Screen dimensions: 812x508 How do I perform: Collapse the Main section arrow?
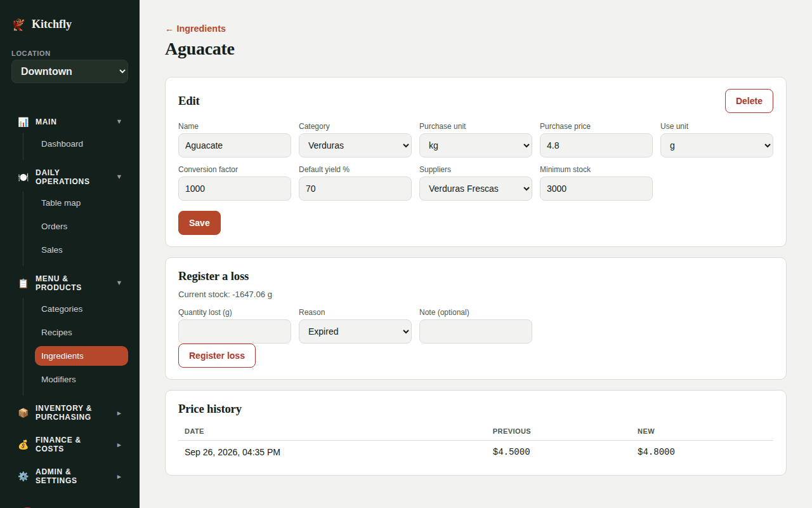coord(119,121)
